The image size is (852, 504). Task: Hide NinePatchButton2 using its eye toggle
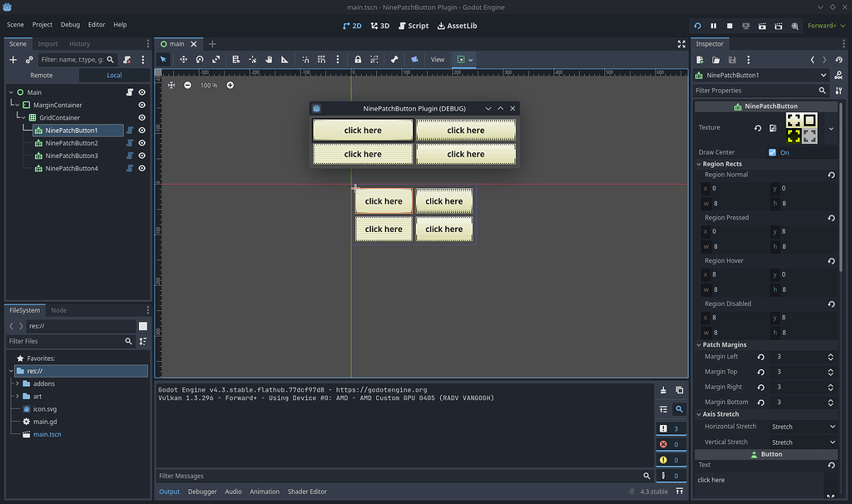(141, 142)
